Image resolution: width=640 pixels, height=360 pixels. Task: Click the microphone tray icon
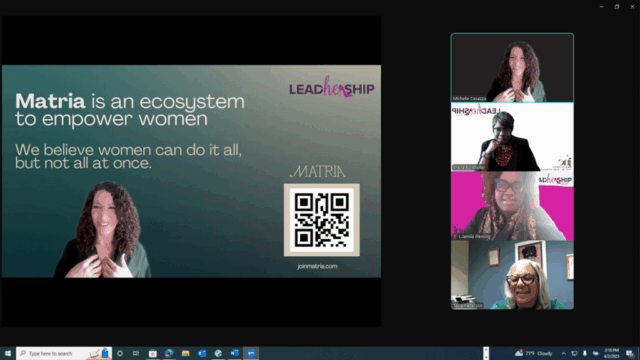coord(585,353)
